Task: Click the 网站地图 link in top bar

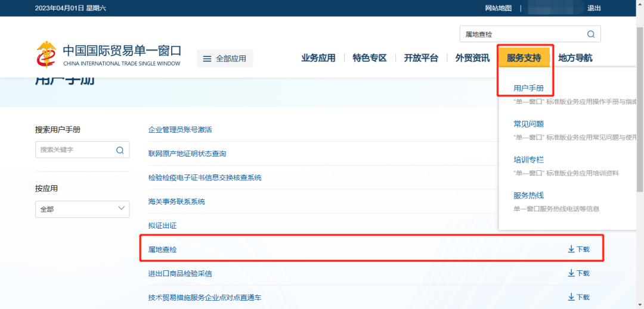Action: tap(499, 8)
